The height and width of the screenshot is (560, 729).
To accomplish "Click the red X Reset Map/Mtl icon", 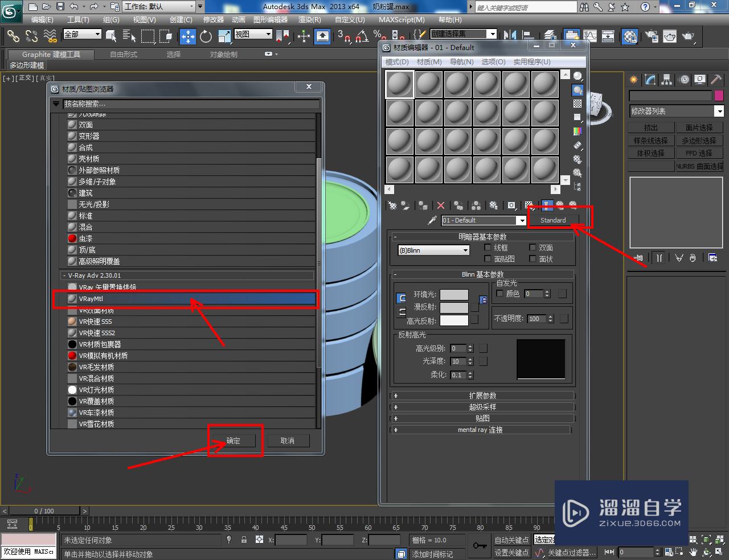I will point(441,205).
